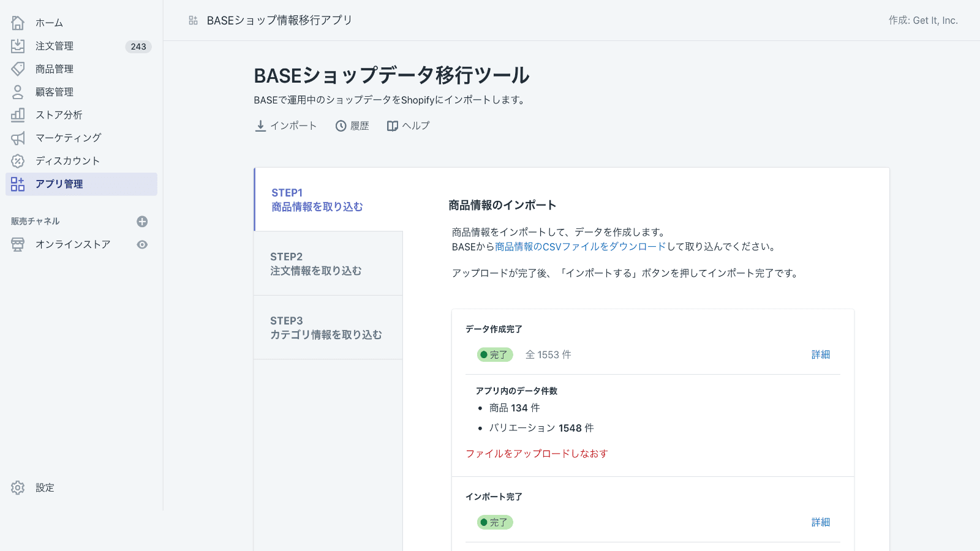Open the 履歴 history clock icon

(341, 126)
